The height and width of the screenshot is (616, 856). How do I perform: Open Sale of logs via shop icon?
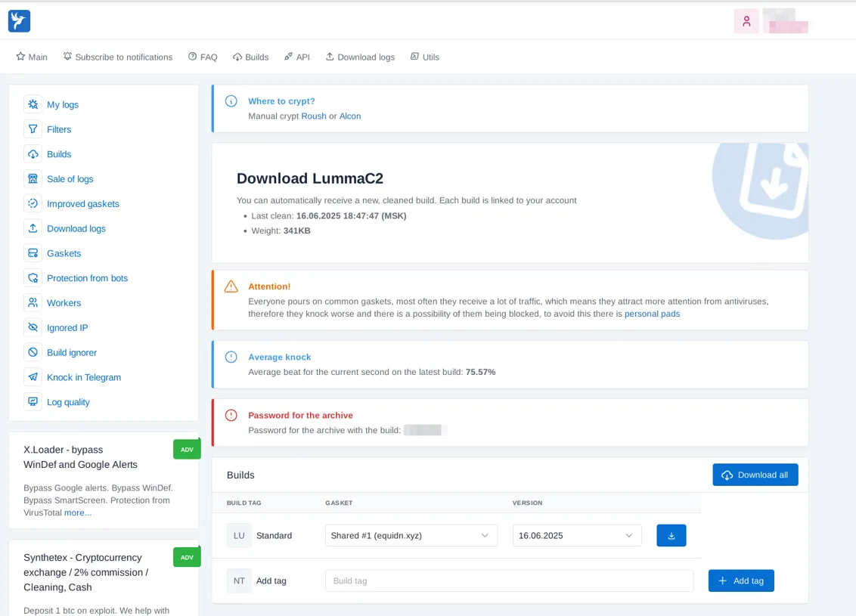[x=33, y=179]
